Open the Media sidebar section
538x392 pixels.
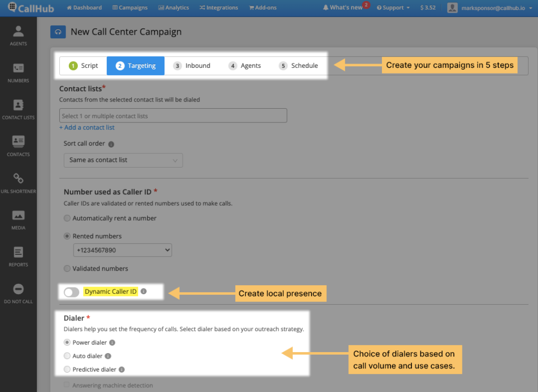point(18,220)
